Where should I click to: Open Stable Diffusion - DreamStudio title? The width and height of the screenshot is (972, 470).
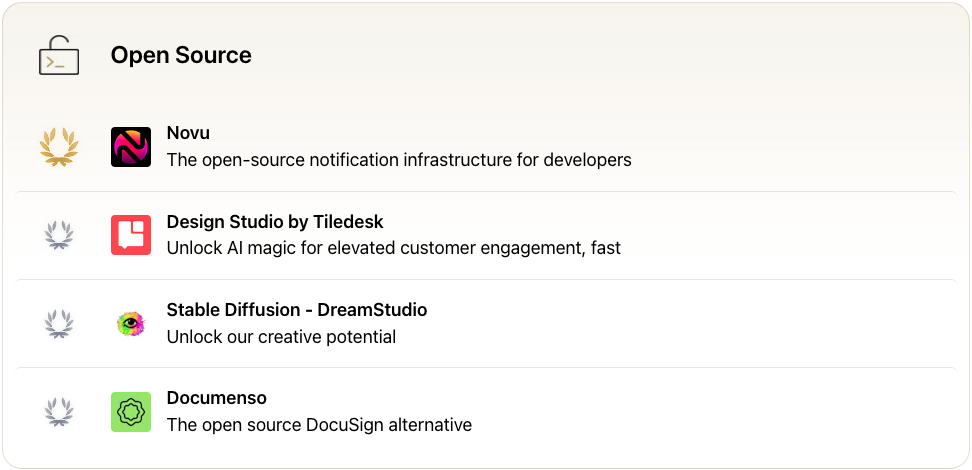tap(297, 310)
